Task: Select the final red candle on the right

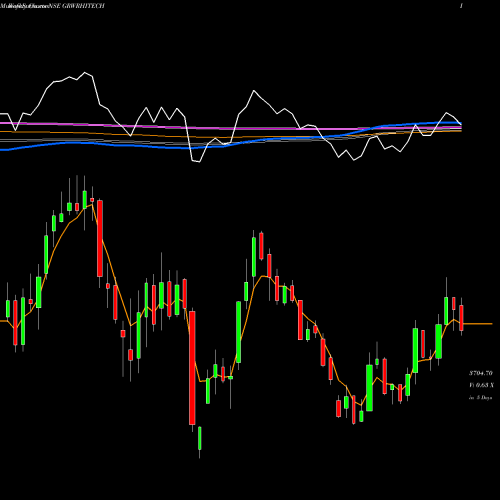Action: point(461,318)
